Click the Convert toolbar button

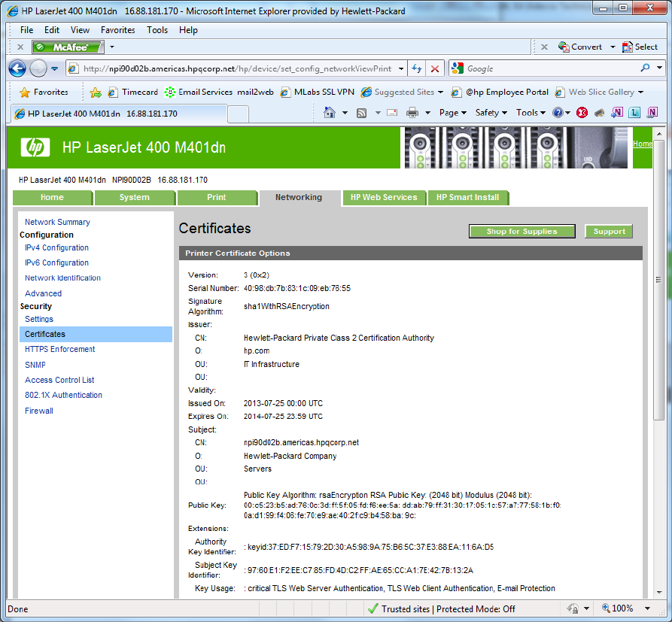click(580, 47)
